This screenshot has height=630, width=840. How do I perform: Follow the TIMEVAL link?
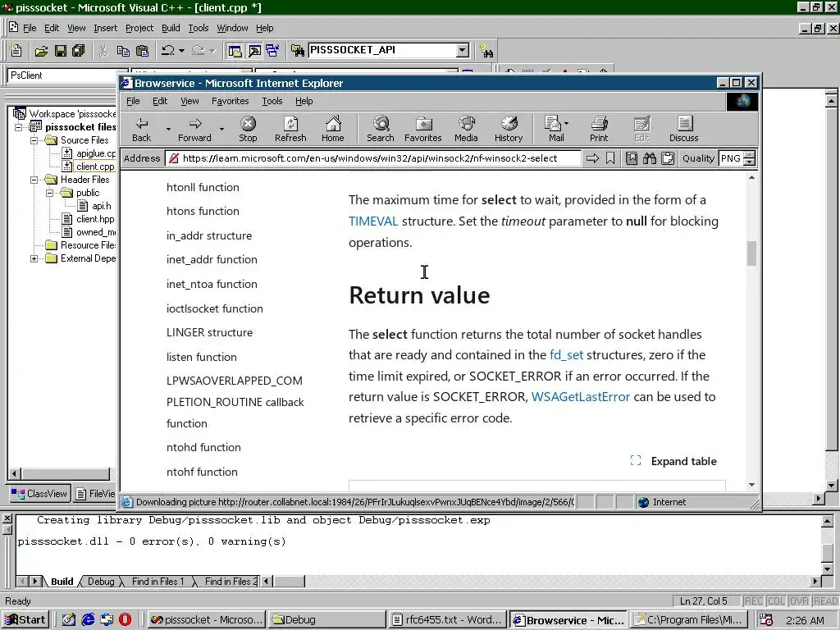pos(373,221)
